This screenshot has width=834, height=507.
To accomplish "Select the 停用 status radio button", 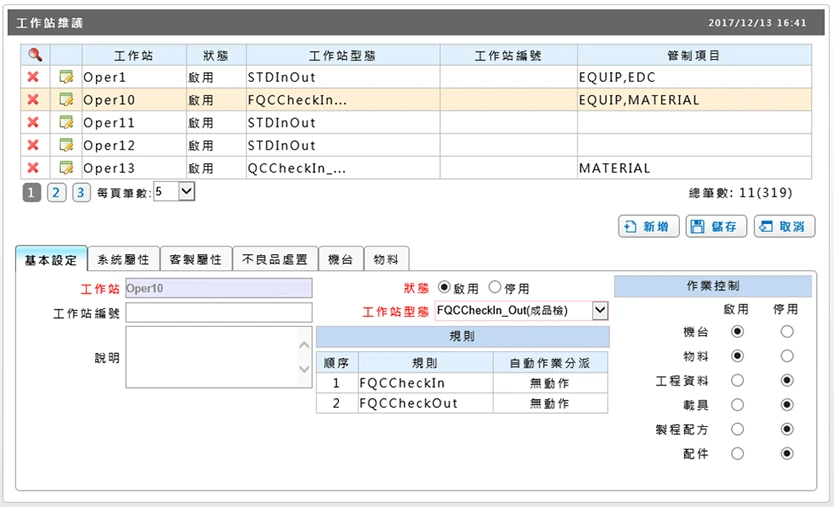I will [x=495, y=287].
